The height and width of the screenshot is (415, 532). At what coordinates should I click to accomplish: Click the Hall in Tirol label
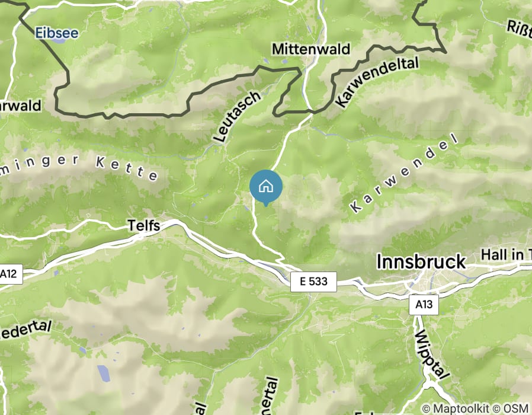point(506,255)
